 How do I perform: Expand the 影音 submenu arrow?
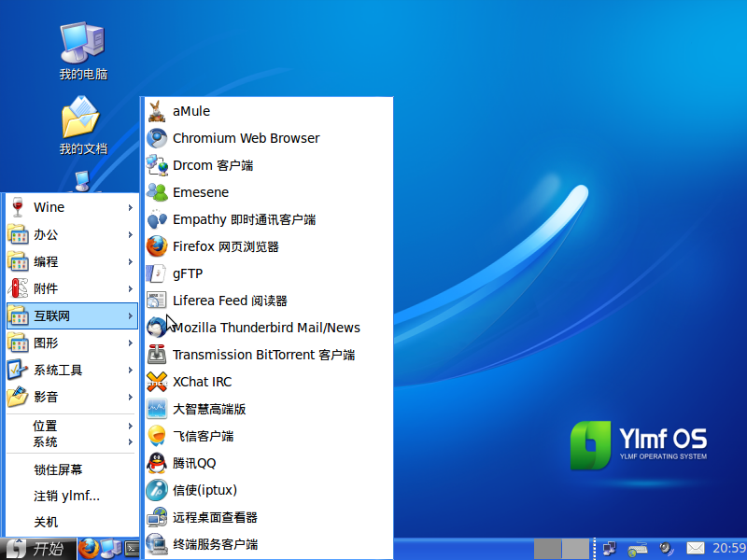coord(130,398)
